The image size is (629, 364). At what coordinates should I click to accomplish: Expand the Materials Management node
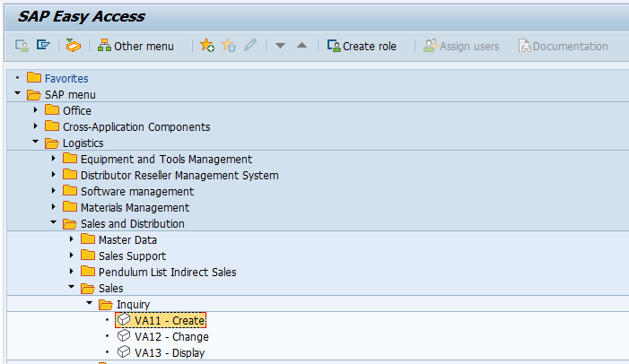pos(53,206)
